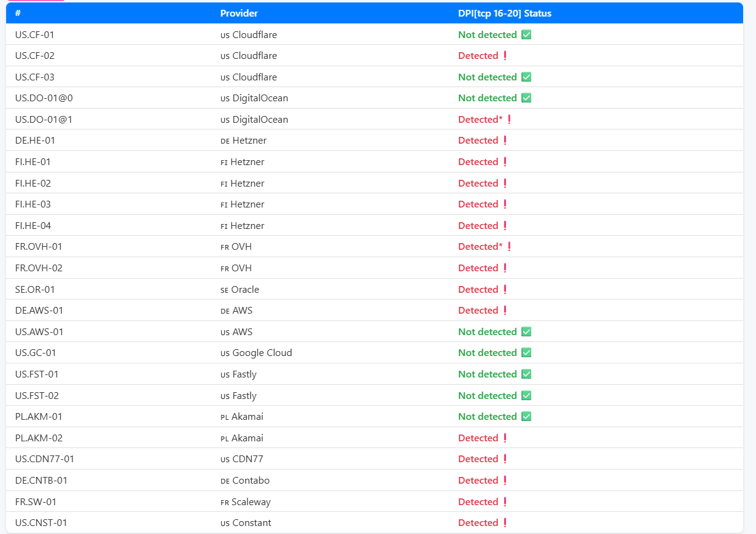Select the US.AWS-01 server identifier
The image size is (756, 534).
pos(39,332)
